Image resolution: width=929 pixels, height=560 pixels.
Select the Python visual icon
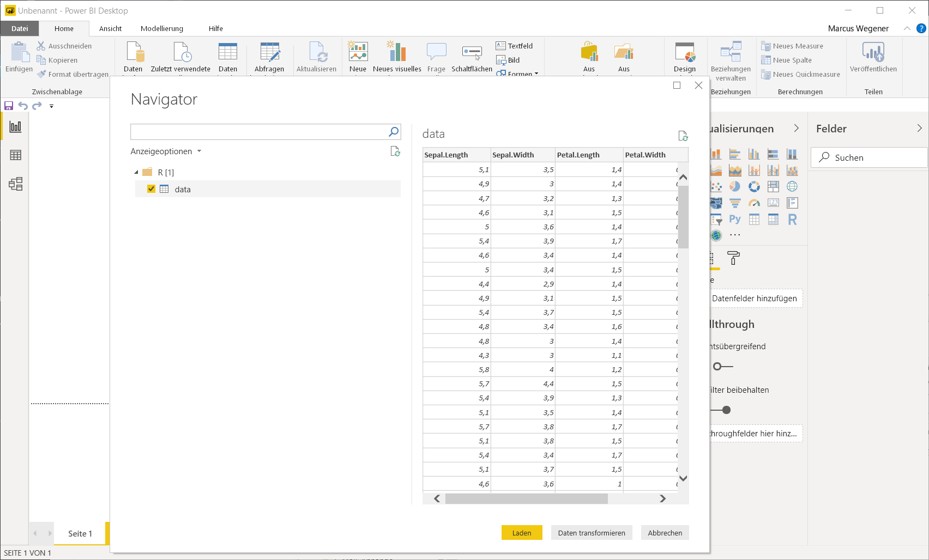click(x=735, y=220)
